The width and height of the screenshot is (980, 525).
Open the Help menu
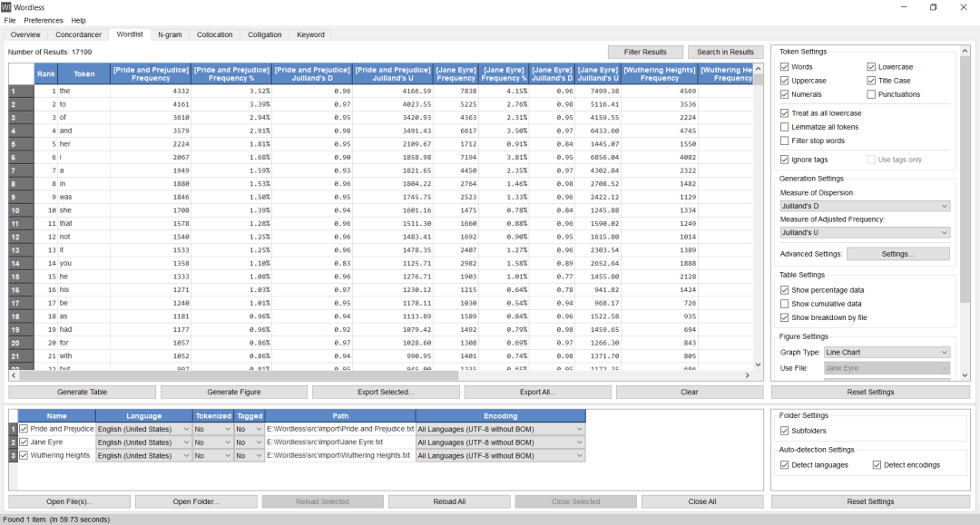coord(78,21)
